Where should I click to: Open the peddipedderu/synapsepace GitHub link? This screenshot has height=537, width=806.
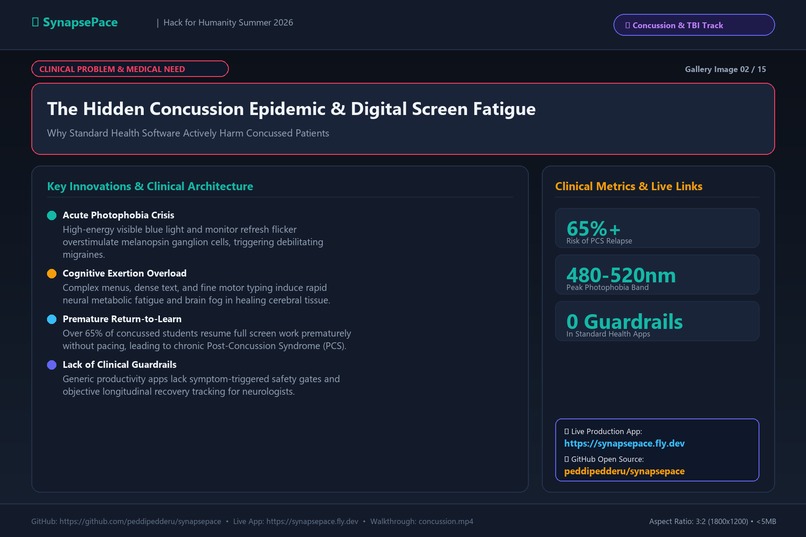624,471
